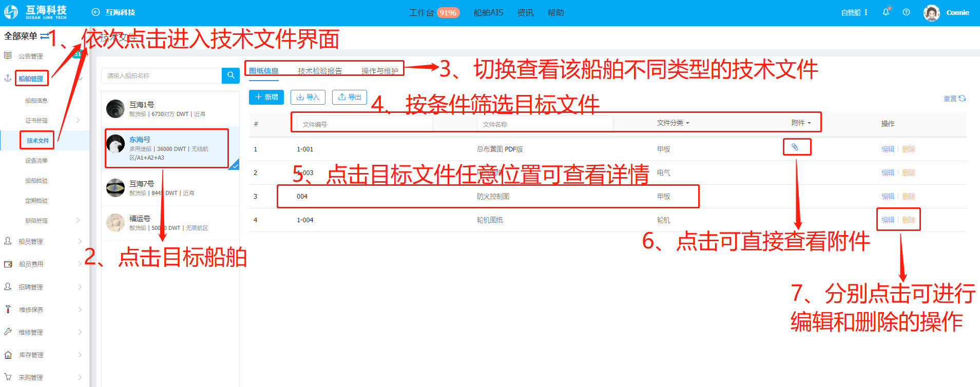
Task: Open the 资讯 top menu
Action: (x=525, y=12)
